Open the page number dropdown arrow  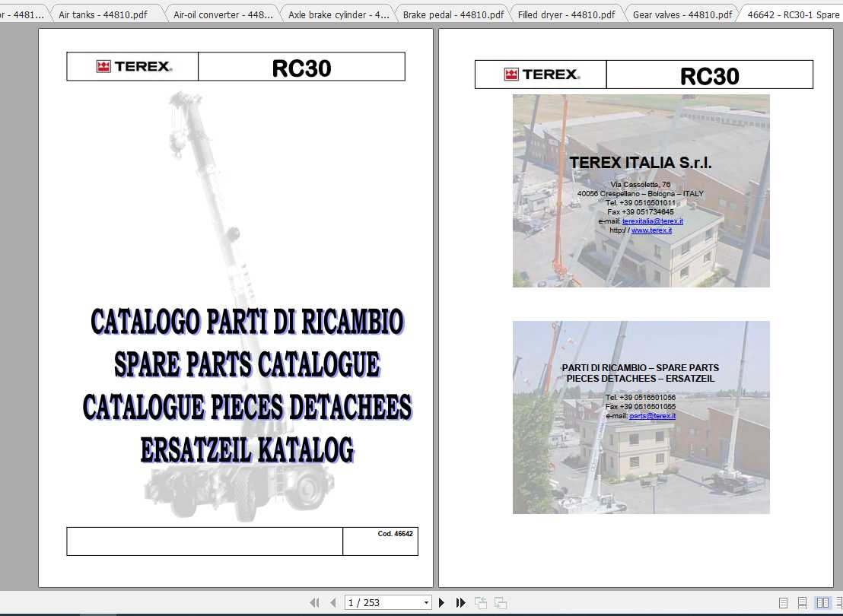pos(426,602)
